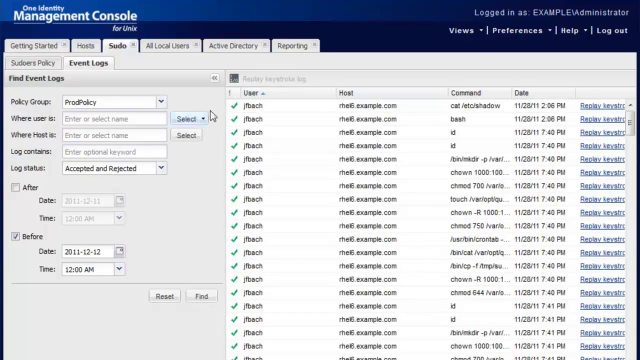Open the Before date calendar picker
Image resolution: width=640 pixels, height=360 pixels.
(119, 251)
